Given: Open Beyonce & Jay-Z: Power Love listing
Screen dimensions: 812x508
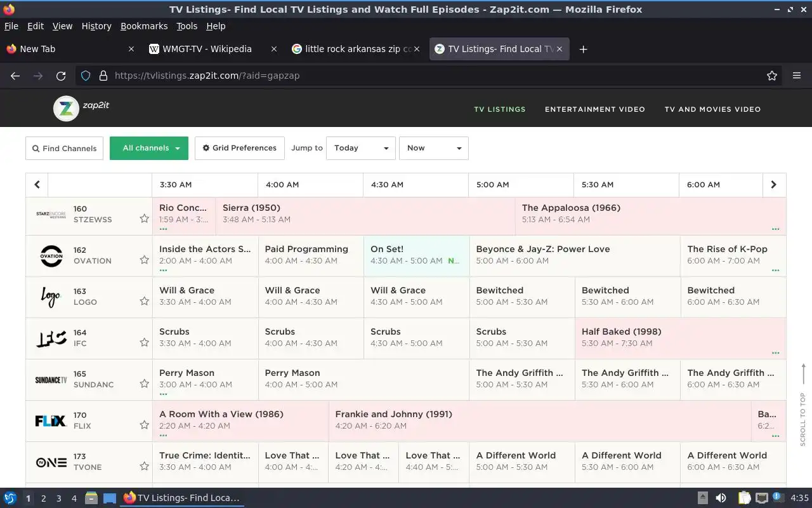Looking at the screenshot, I should tap(575, 257).
